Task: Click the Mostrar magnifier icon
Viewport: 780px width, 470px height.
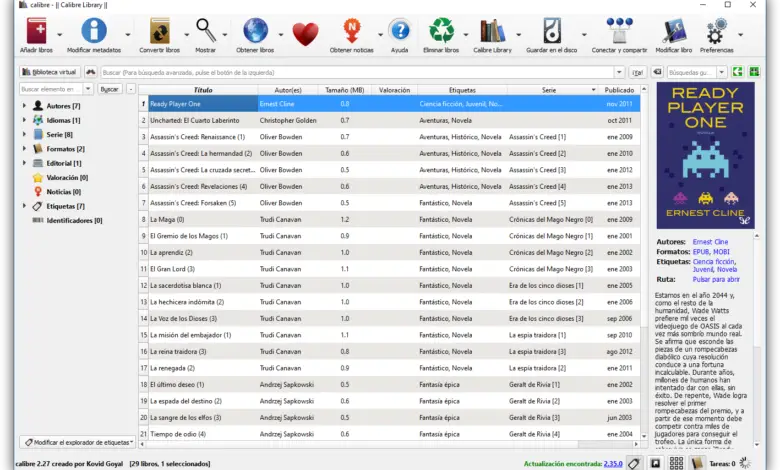Action: click(206, 31)
